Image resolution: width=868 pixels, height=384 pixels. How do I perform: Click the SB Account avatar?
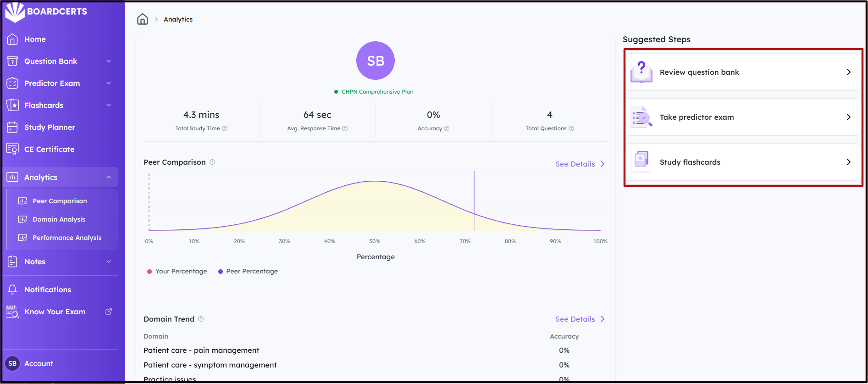tap(12, 363)
